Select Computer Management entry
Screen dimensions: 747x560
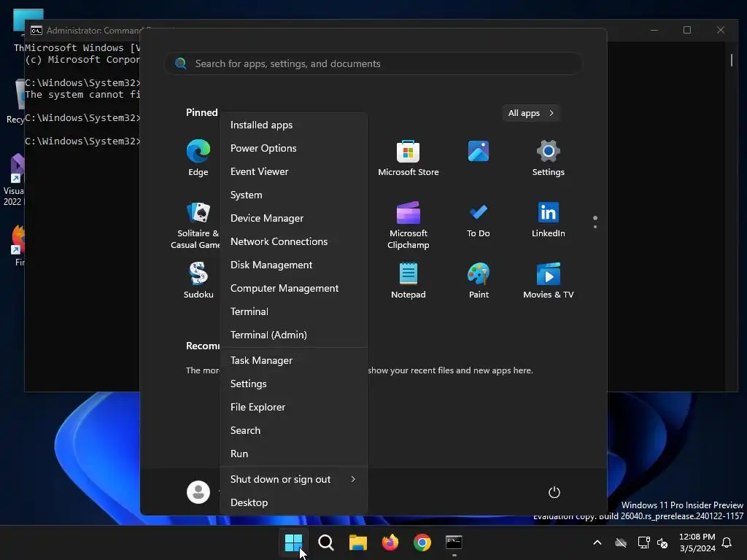tap(293, 288)
